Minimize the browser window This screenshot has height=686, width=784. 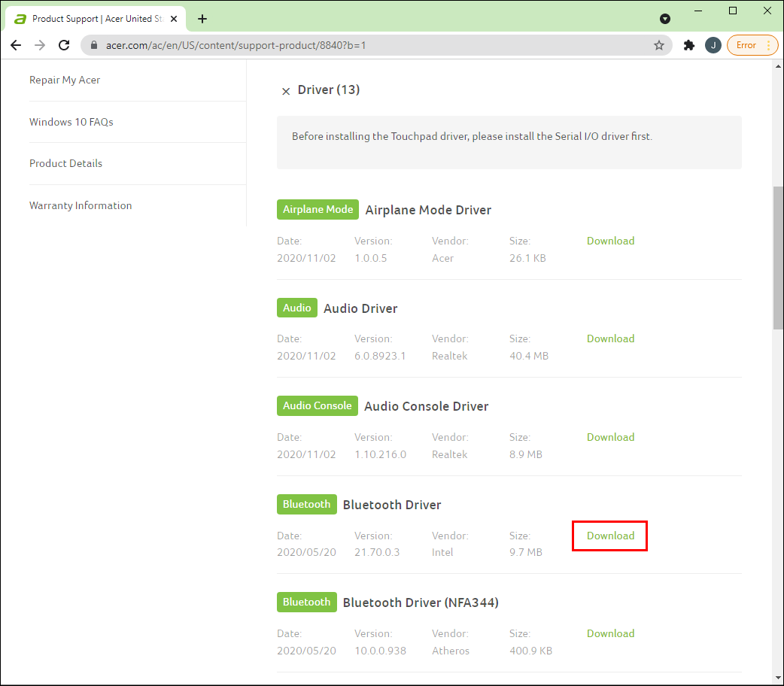698,11
